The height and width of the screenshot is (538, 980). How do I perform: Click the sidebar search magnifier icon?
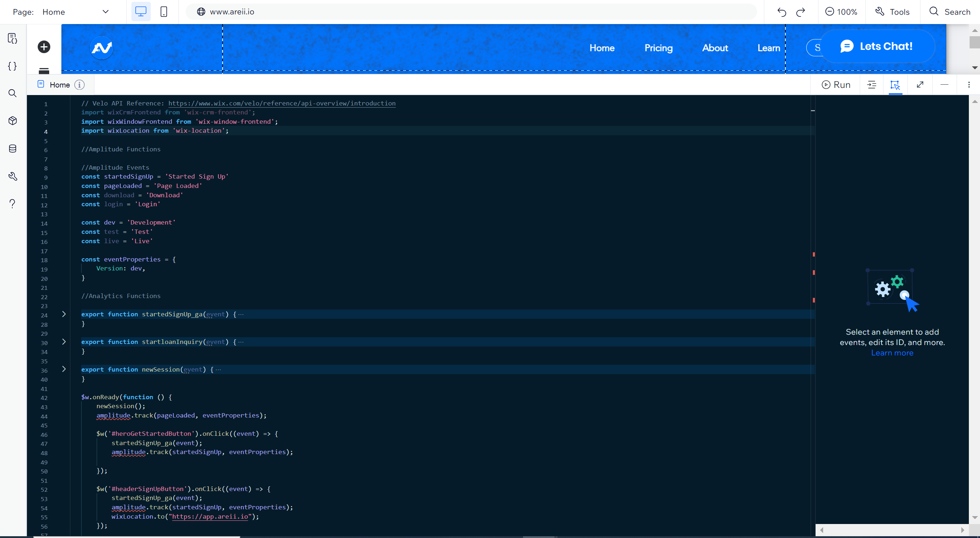pos(13,93)
